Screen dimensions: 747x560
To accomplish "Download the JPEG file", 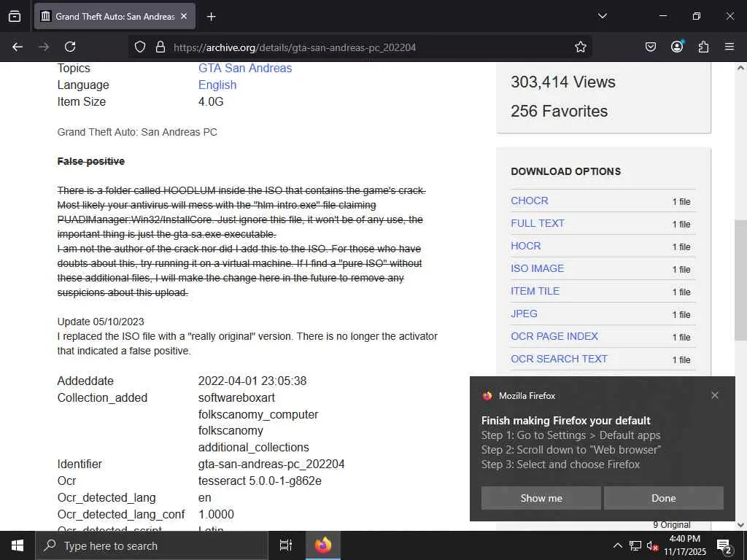I will coord(524,314).
